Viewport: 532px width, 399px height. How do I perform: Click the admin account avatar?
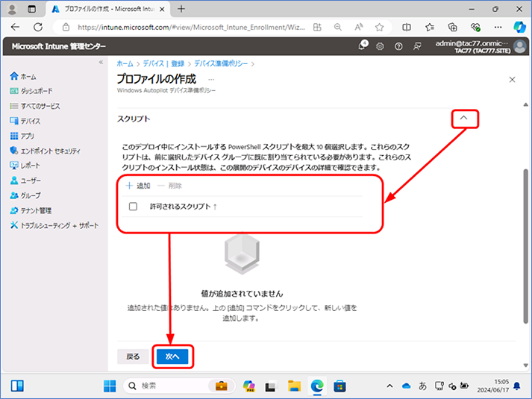520,46
